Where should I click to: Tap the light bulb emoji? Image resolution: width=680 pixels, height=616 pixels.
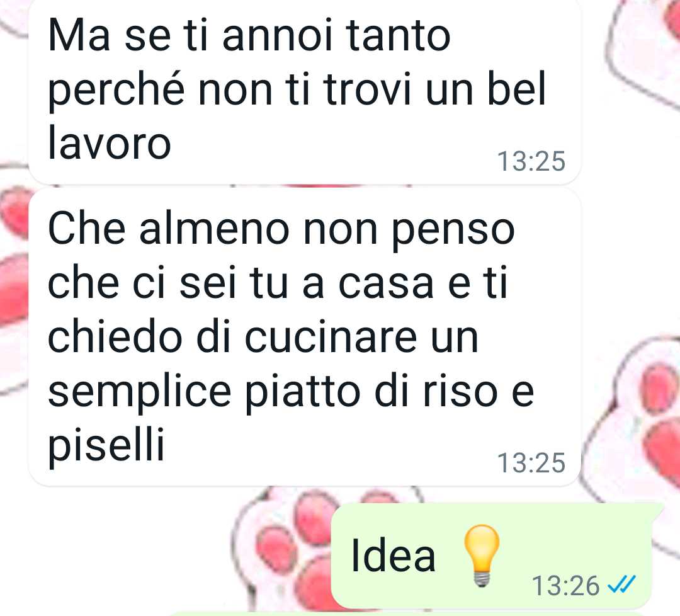(482, 556)
